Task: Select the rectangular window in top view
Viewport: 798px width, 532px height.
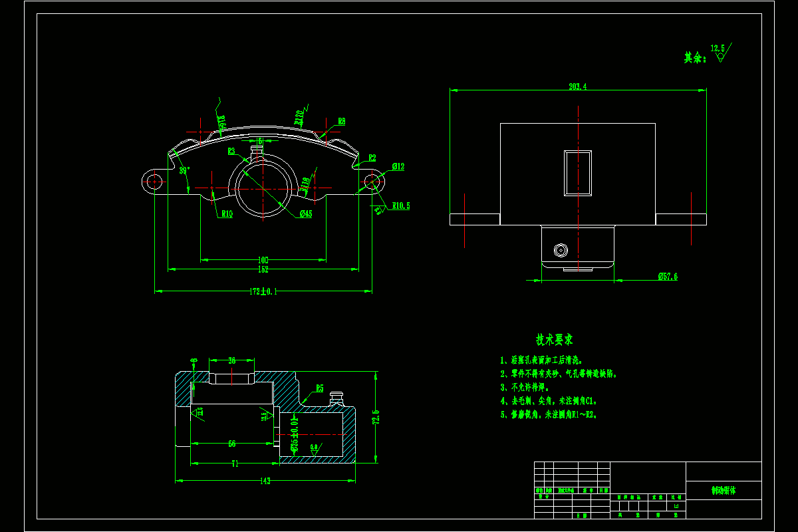Action: 578,173
